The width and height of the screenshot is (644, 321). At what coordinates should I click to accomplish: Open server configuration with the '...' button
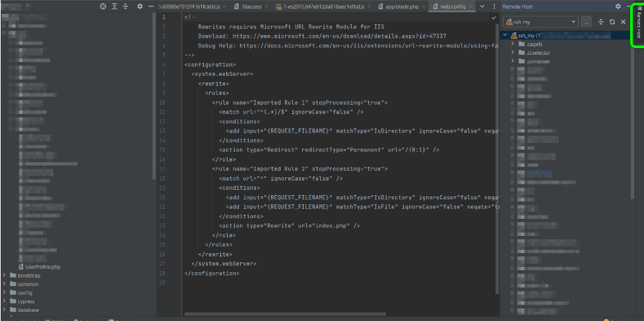tap(587, 22)
